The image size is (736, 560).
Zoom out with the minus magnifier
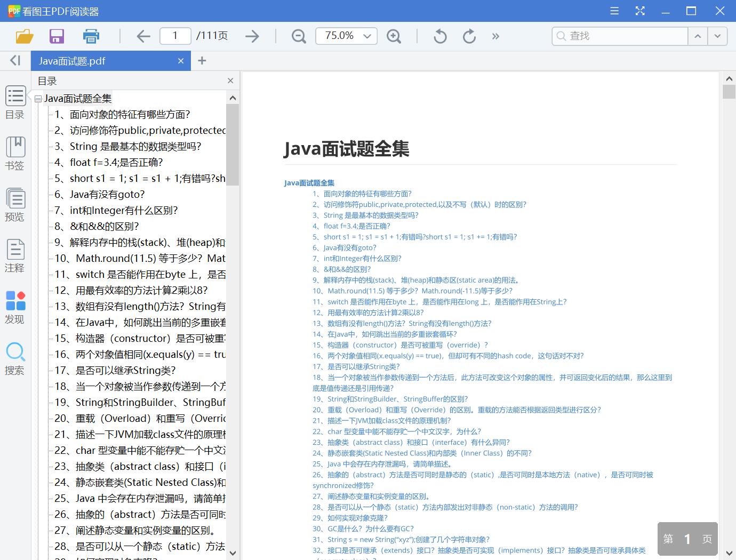click(299, 36)
